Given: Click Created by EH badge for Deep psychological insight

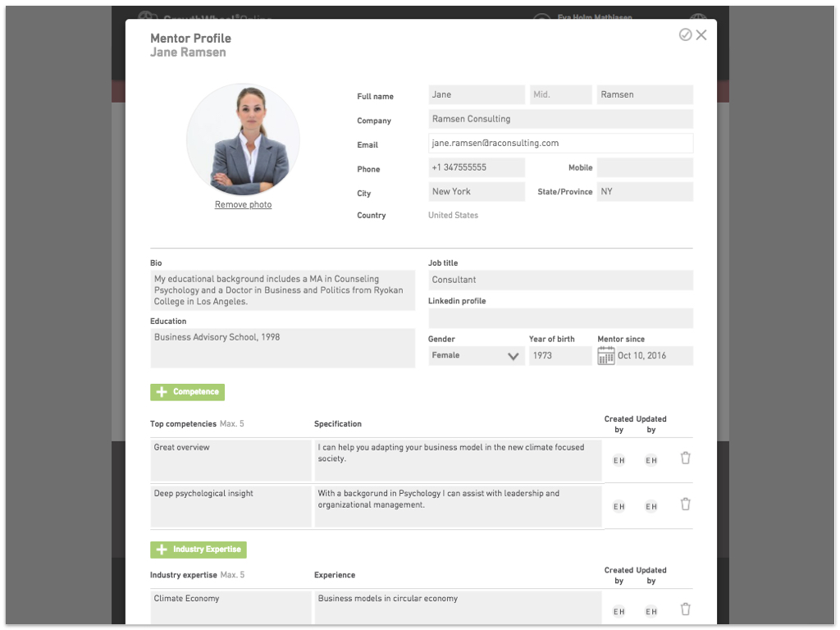Looking at the screenshot, I should [619, 506].
